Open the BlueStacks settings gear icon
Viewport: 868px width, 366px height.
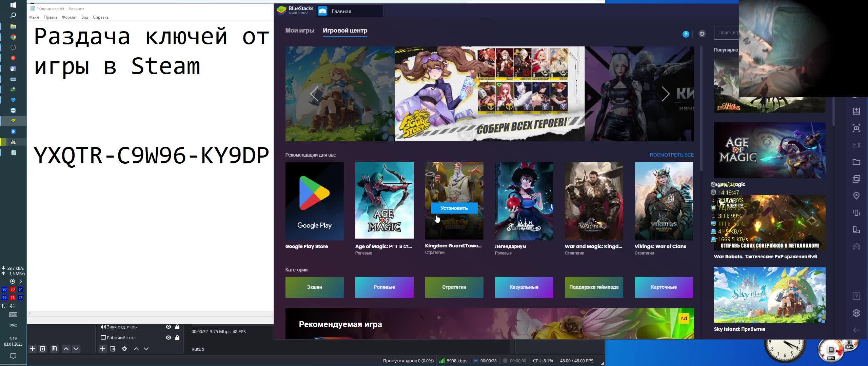tap(856, 313)
